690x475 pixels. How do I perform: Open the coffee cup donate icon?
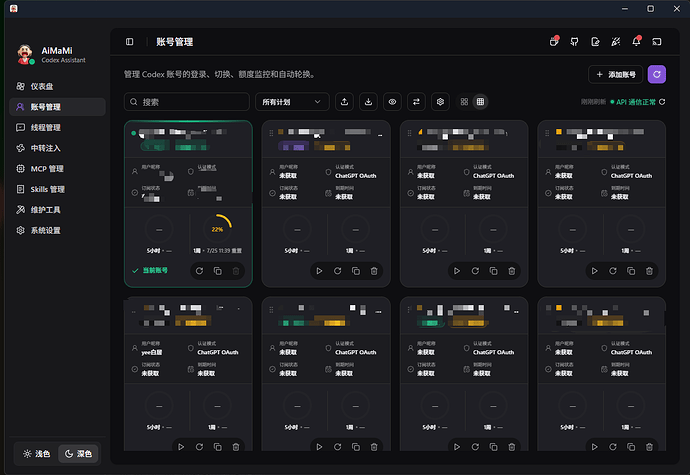click(554, 41)
